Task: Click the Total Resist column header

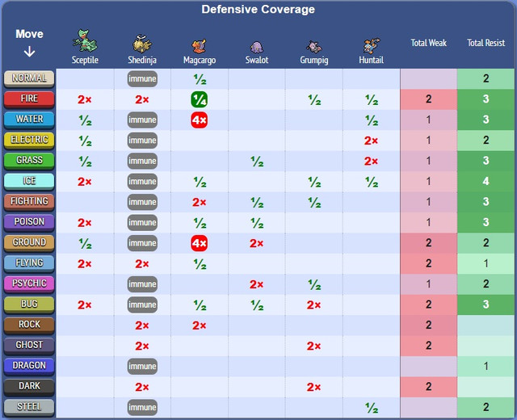Action: click(x=486, y=43)
